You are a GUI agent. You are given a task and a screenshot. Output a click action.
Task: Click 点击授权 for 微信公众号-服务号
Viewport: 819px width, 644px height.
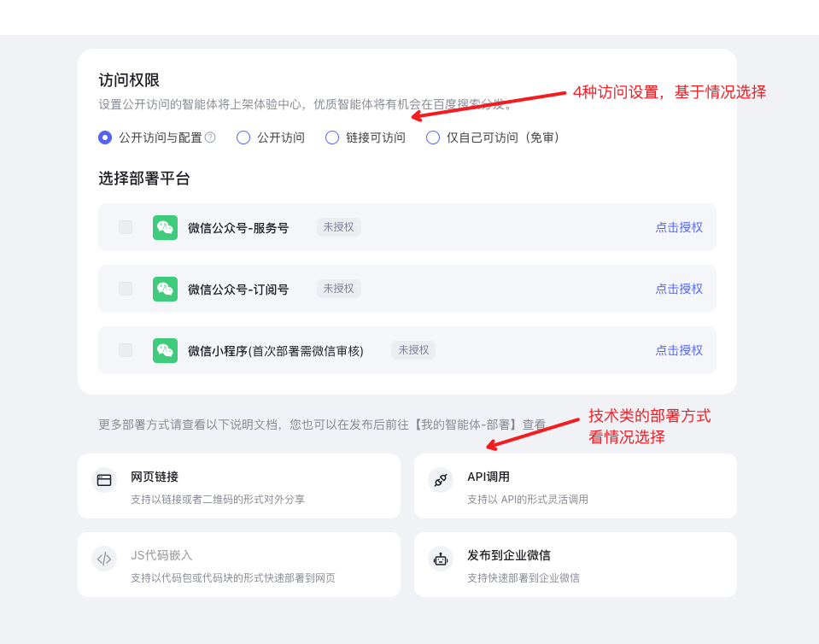[x=679, y=227]
